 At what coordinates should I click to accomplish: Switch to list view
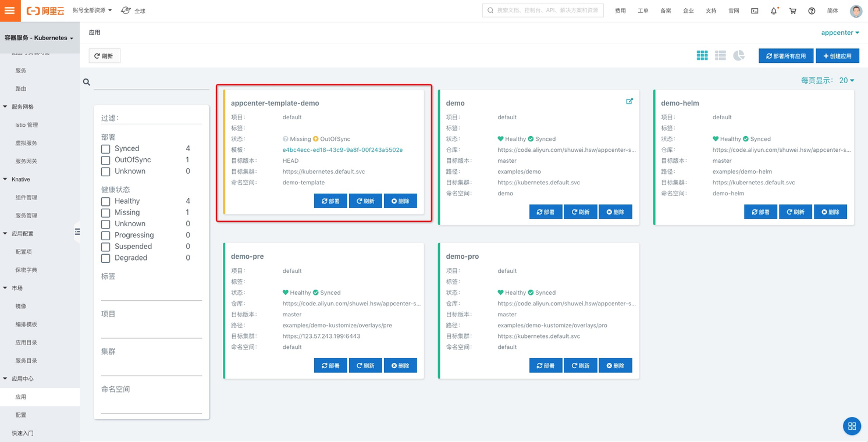coord(720,55)
